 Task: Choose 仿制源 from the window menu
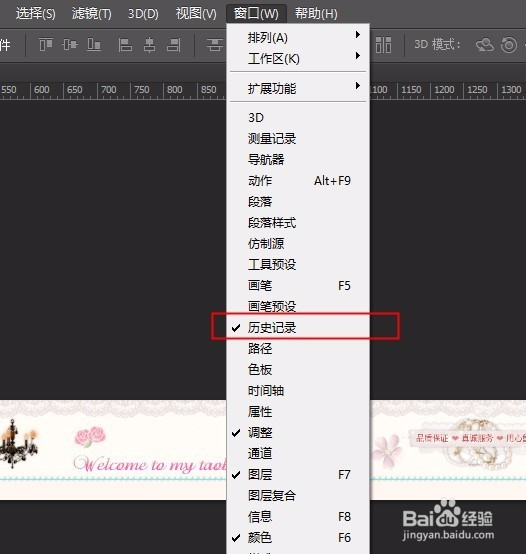click(298, 243)
